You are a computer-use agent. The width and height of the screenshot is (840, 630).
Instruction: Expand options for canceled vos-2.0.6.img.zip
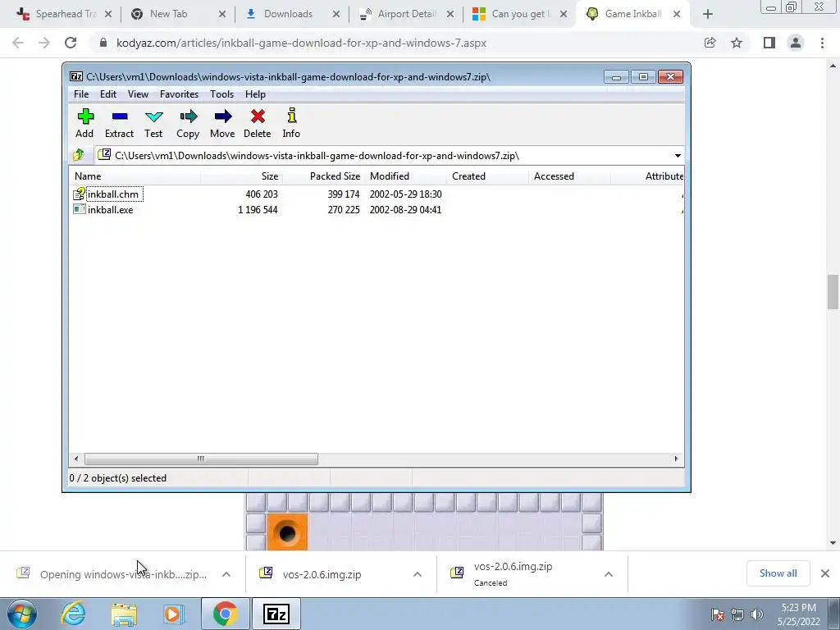tap(609, 574)
